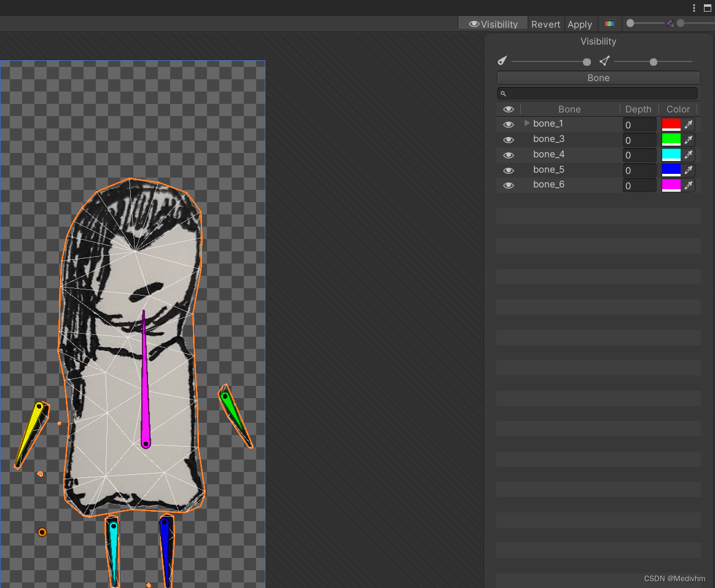Open the magenta color swatch of bone_6
Screen dimensions: 715x588
tap(671, 185)
